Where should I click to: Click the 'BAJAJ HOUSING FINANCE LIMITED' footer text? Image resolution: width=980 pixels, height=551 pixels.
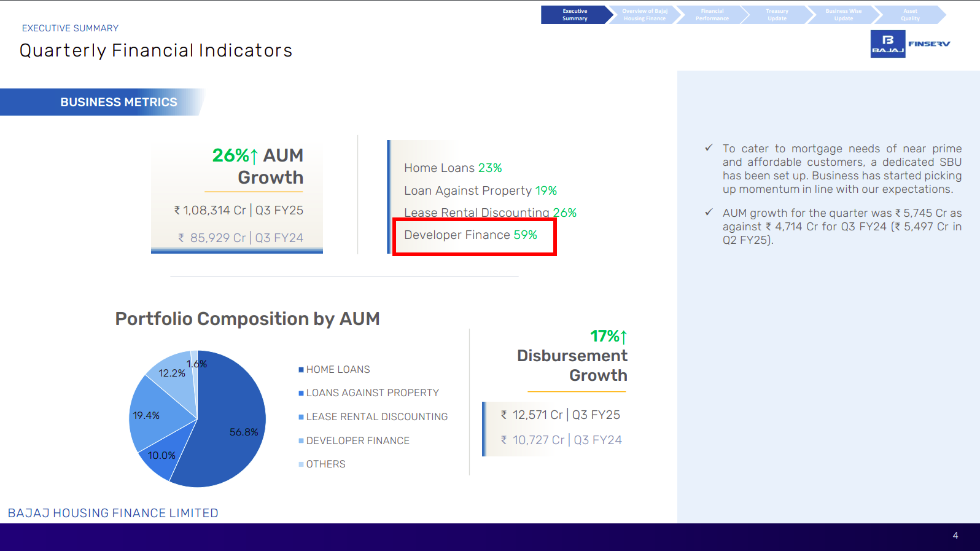(113, 513)
